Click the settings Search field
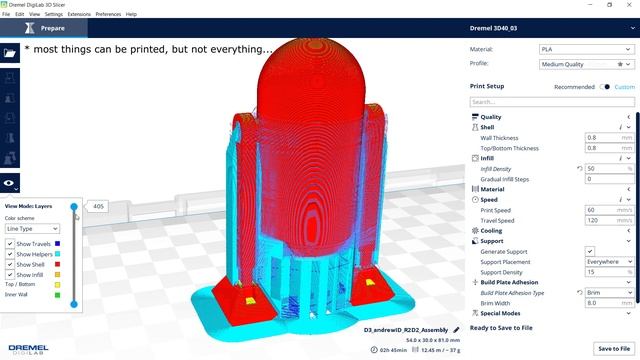Viewport: 640px width, 360px height. pyautogui.click(x=552, y=102)
